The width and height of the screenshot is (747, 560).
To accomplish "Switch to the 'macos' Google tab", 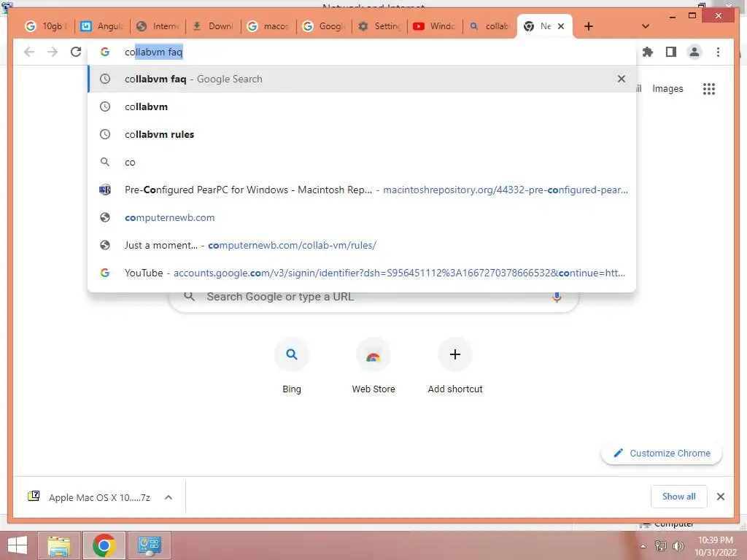I will pyautogui.click(x=268, y=26).
